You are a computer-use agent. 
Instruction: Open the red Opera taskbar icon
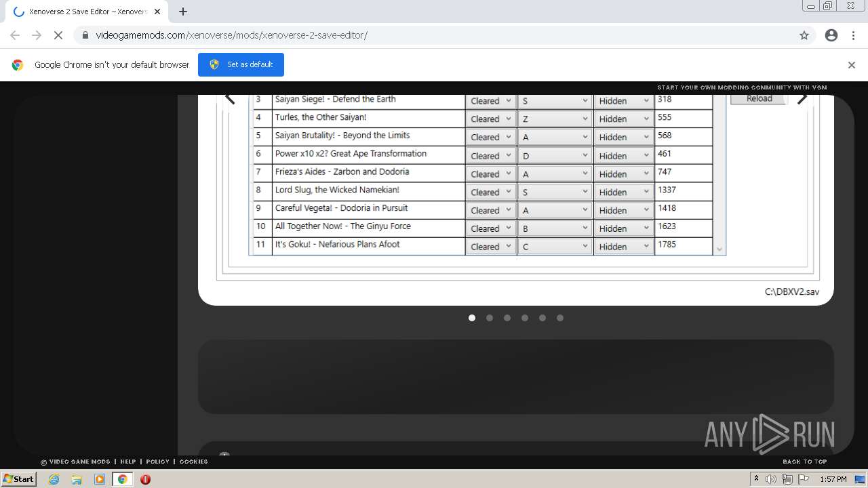[x=145, y=479]
